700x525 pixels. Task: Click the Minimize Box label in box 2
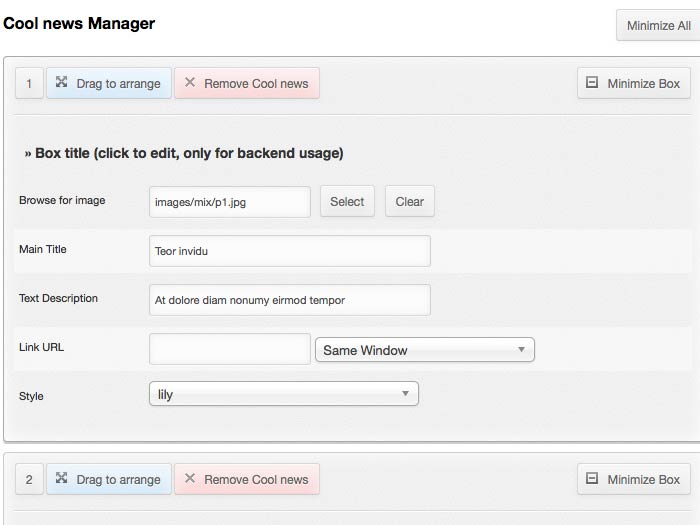tap(643, 480)
